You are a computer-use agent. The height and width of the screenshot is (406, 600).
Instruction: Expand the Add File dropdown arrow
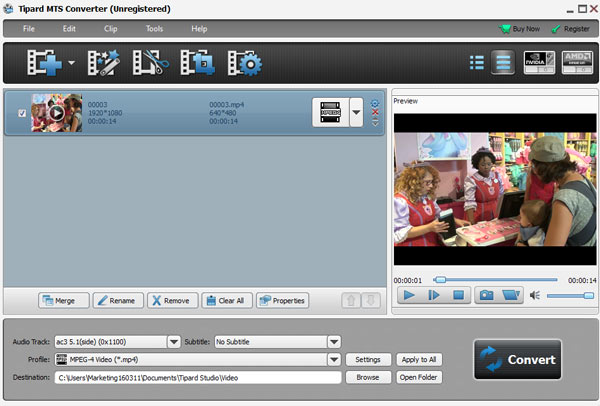[x=72, y=63]
